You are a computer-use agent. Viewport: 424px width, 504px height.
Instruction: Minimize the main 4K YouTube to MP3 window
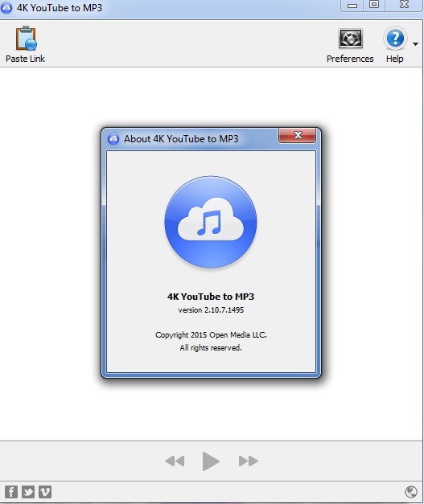click(x=352, y=6)
